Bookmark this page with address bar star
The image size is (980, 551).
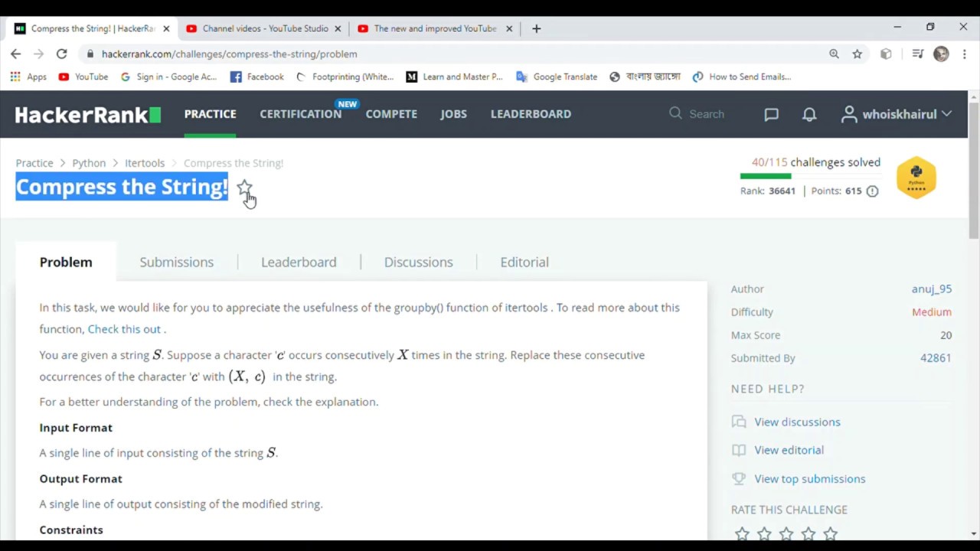point(857,54)
